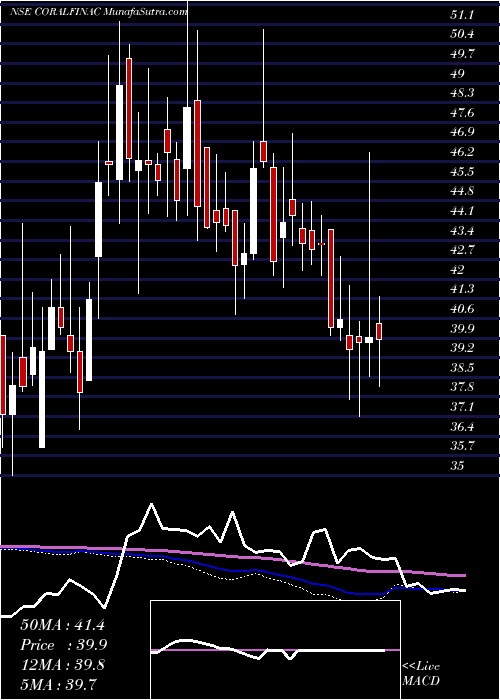Viewport: 500px width, 700px height.
Task: Click the 49 price axis label
Action: click(x=458, y=74)
